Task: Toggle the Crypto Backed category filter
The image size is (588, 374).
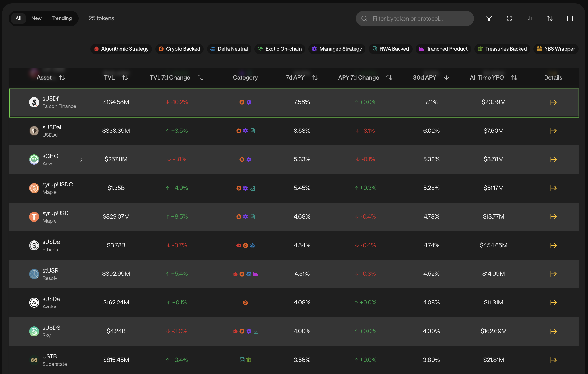Action: (x=180, y=49)
